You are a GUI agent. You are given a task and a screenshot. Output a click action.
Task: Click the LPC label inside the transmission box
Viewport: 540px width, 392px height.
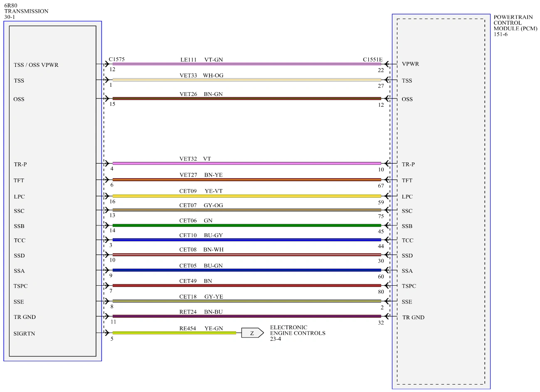pyautogui.click(x=19, y=196)
